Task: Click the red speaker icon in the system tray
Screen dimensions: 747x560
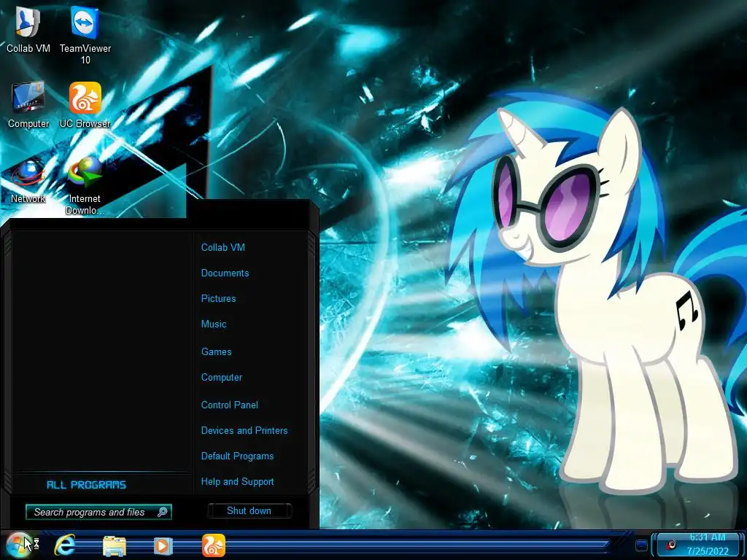Action: (671, 544)
